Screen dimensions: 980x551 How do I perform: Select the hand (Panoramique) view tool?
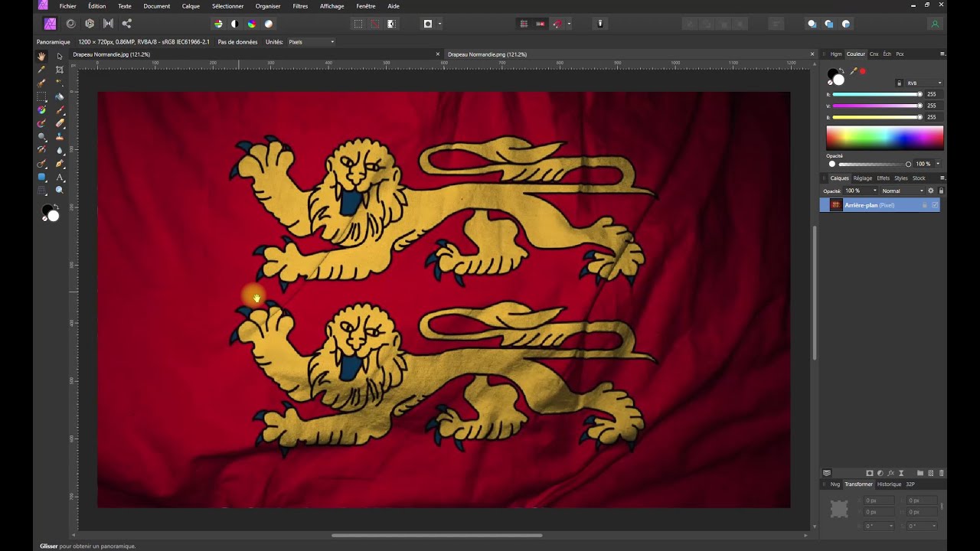[x=41, y=56]
